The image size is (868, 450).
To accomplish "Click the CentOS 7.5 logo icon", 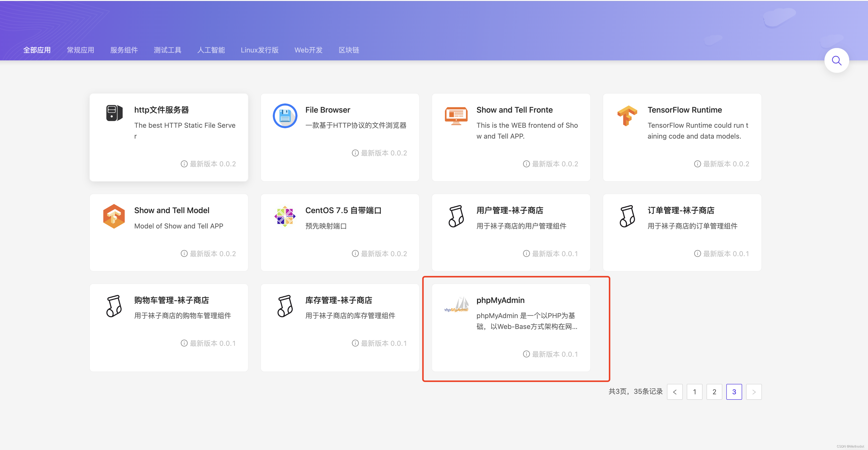I will click(x=285, y=216).
